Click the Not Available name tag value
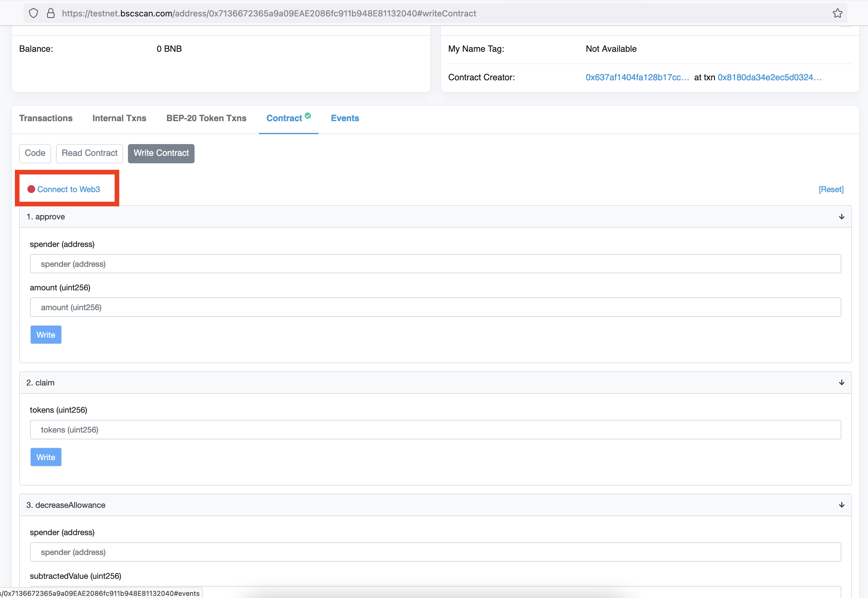Viewport: 868px width, 598px height. tap(611, 49)
